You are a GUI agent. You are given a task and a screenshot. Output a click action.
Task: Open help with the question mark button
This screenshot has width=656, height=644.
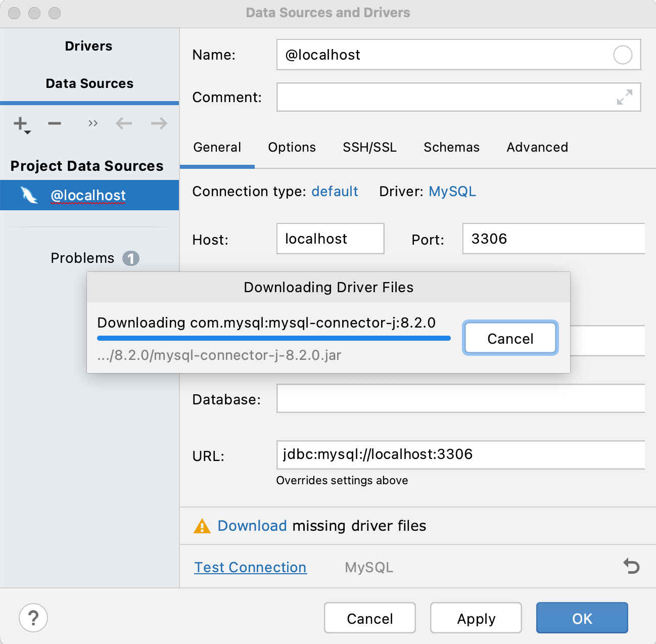click(33, 618)
